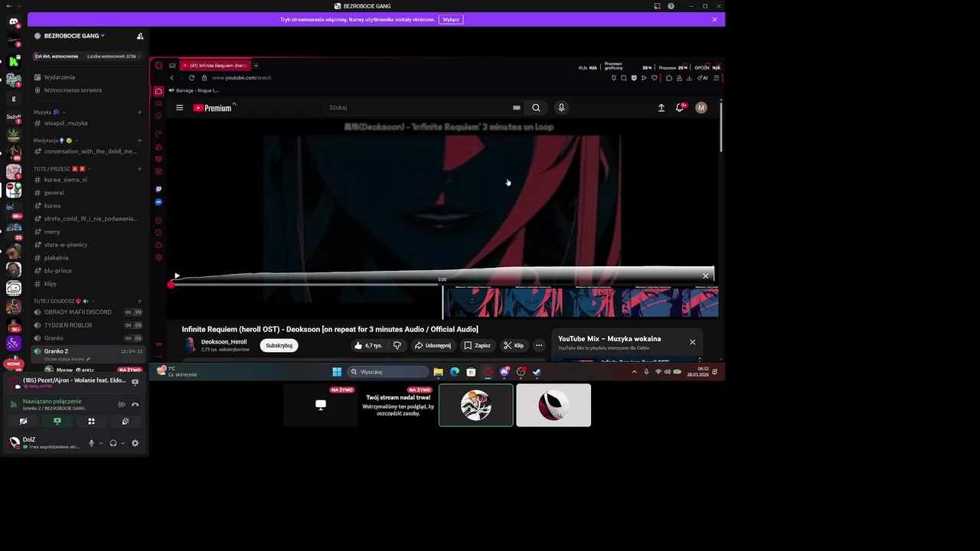Create a clip with the Klip button
The height and width of the screenshot is (551, 980).
tap(514, 345)
